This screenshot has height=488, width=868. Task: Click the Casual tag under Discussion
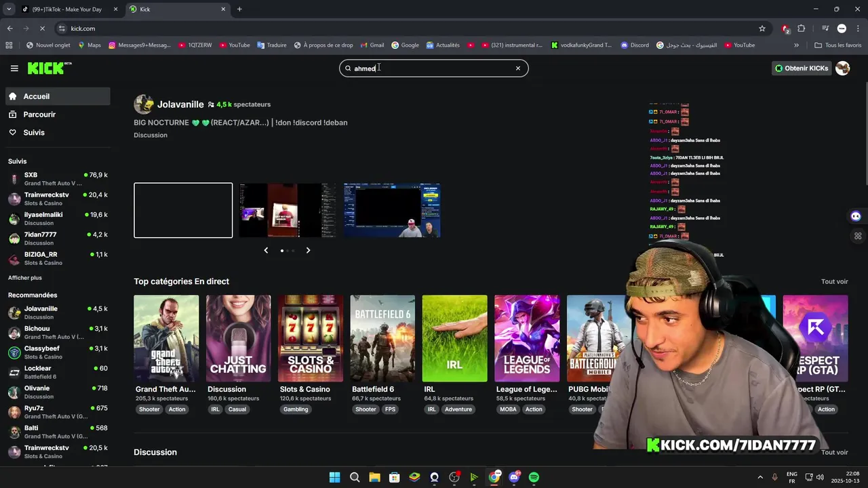[237, 409]
